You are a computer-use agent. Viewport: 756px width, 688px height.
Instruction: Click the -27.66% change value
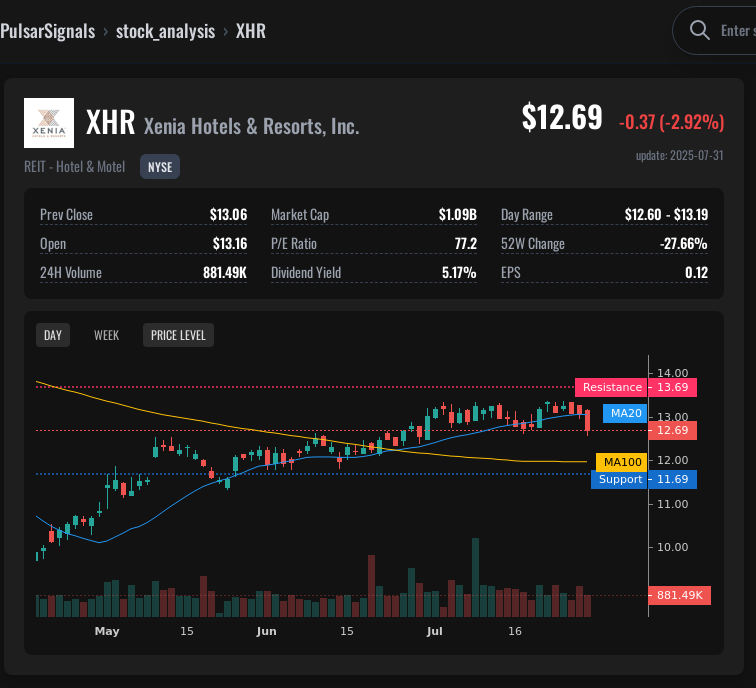(x=684, y=243)
